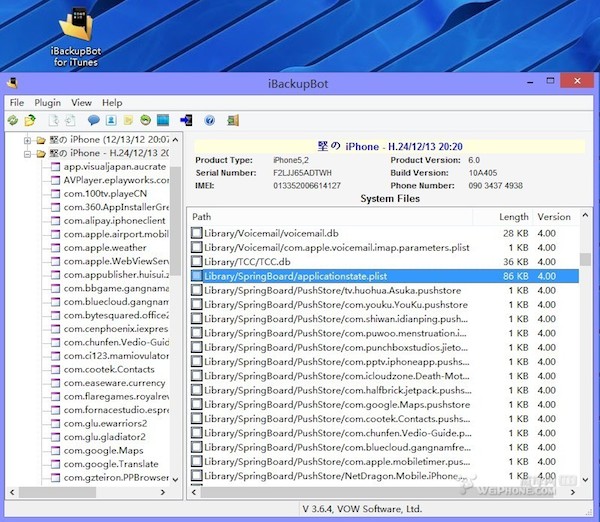Sort files by the Length column header
This screenshot has height=522, width=600.
[514, 216]
